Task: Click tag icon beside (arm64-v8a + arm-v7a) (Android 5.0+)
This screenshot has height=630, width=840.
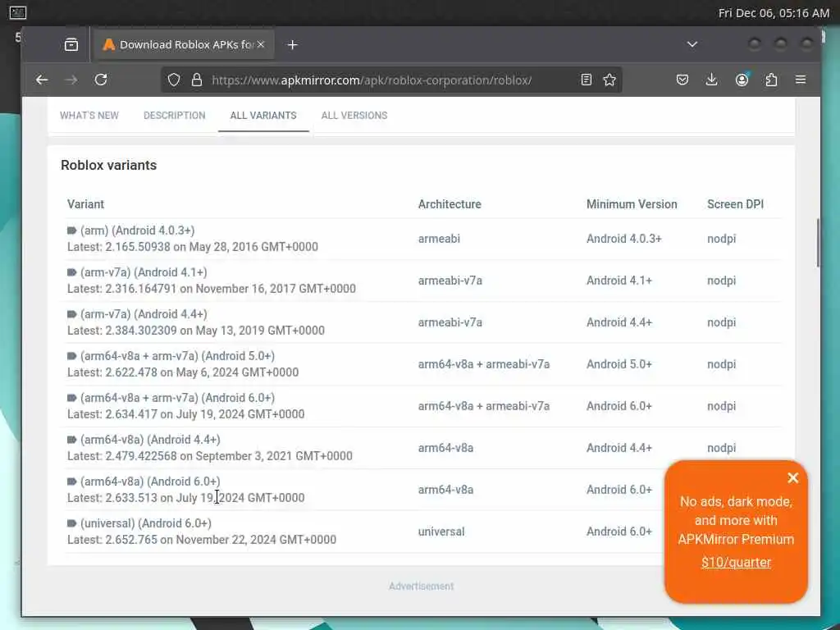Action: (72, 356)
